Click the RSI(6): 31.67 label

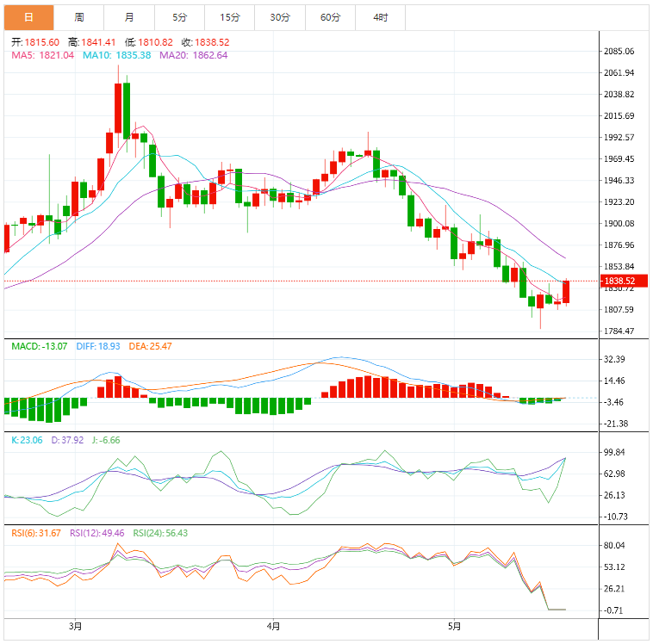click(x=36, y=533)
